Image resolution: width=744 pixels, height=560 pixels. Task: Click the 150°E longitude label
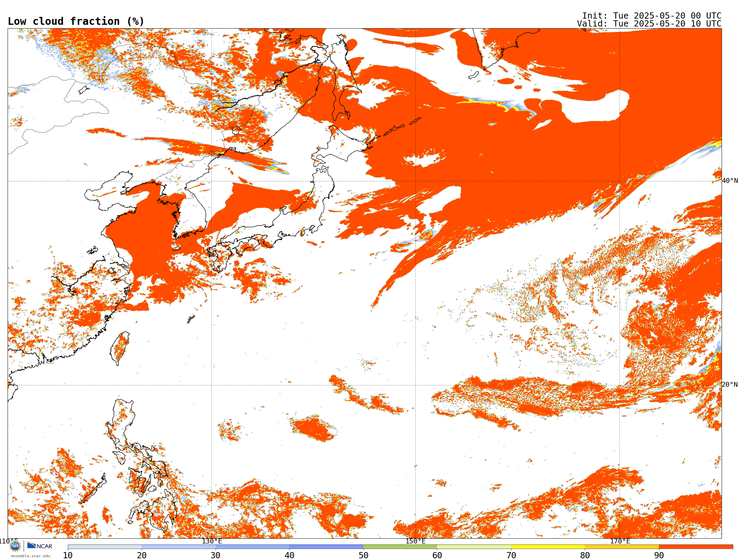click(x=415, y=541)
